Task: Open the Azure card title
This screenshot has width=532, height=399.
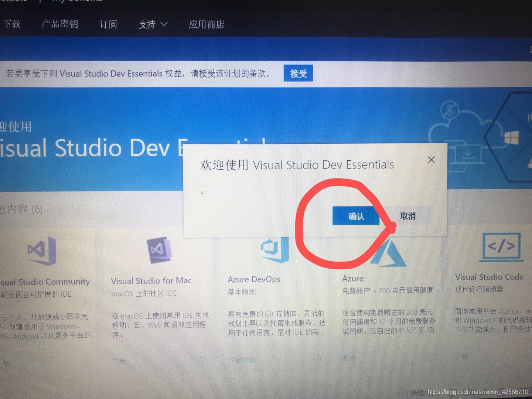Action: pyautogui.click(x=353, y=278)
